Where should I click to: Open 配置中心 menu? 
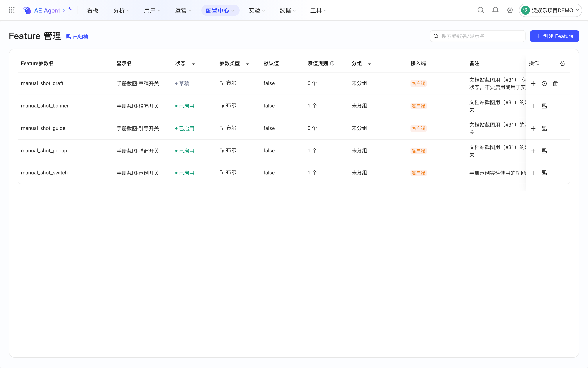[220, 10]
